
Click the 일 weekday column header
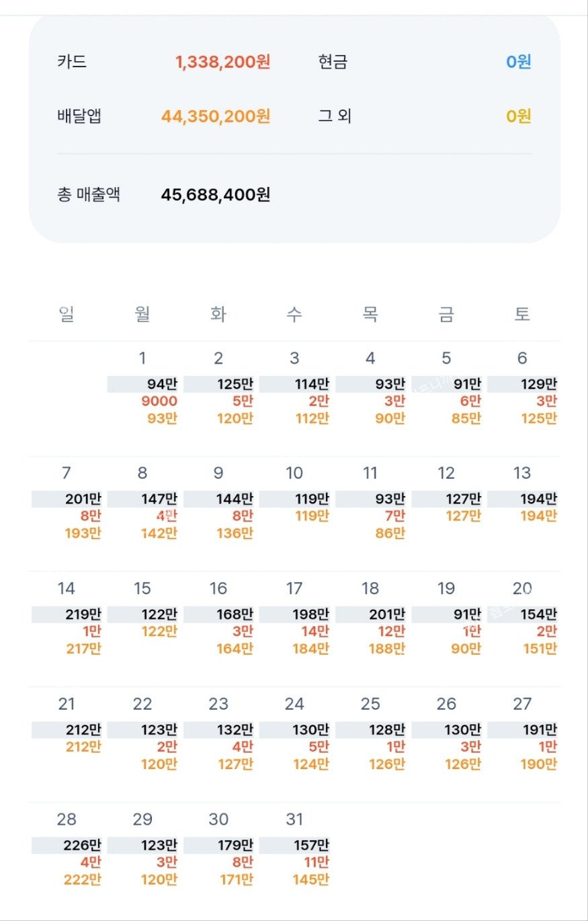tap(67, 314)
